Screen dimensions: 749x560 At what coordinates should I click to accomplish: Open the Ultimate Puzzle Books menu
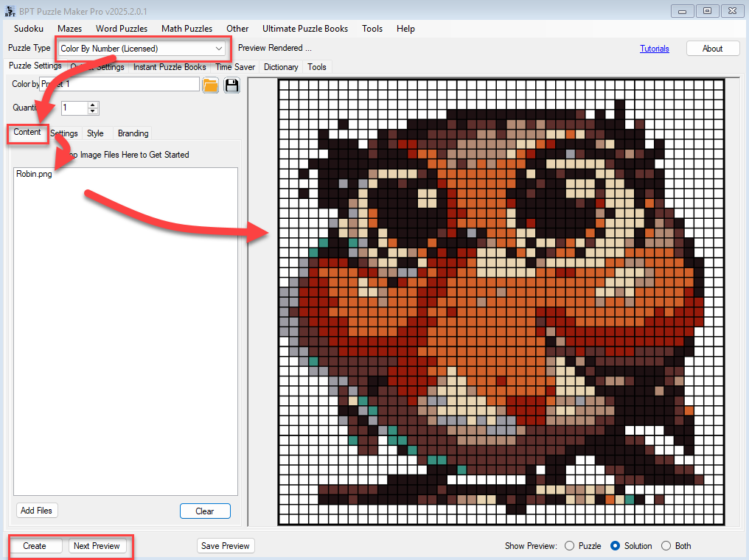point(305,29)
